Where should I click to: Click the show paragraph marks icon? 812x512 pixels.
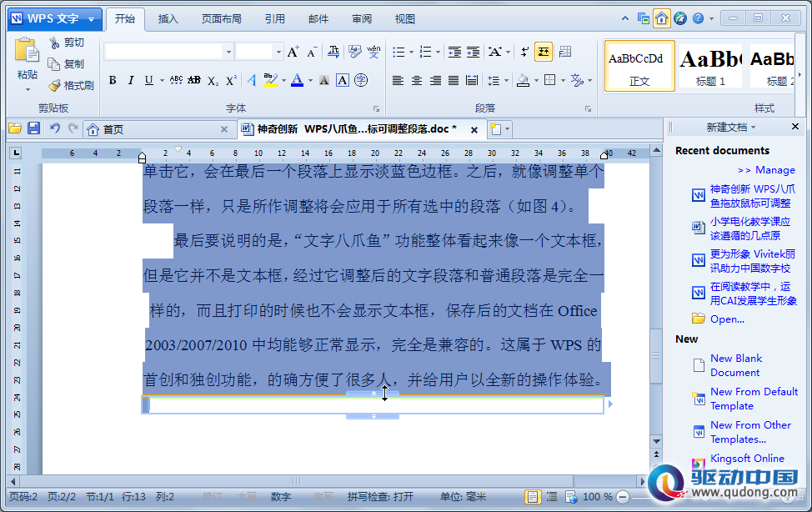pyautogui.click(x=524, y=52)
